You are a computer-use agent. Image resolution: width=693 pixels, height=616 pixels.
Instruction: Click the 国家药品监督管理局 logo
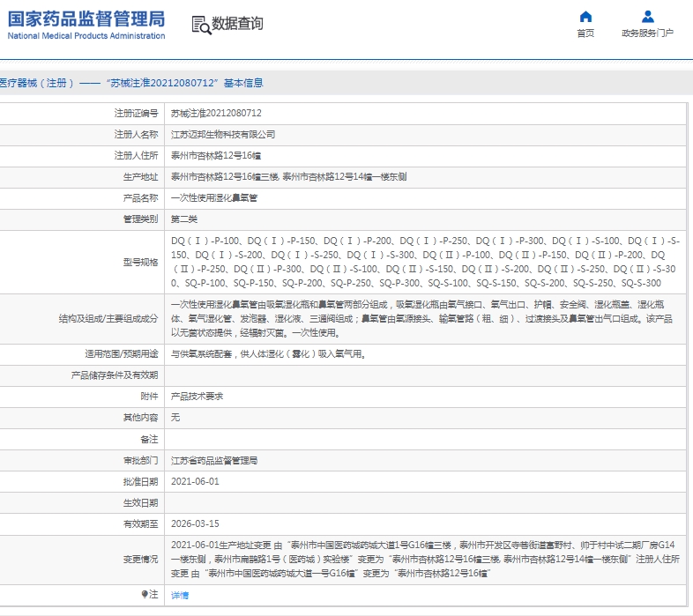pos(86,26)
